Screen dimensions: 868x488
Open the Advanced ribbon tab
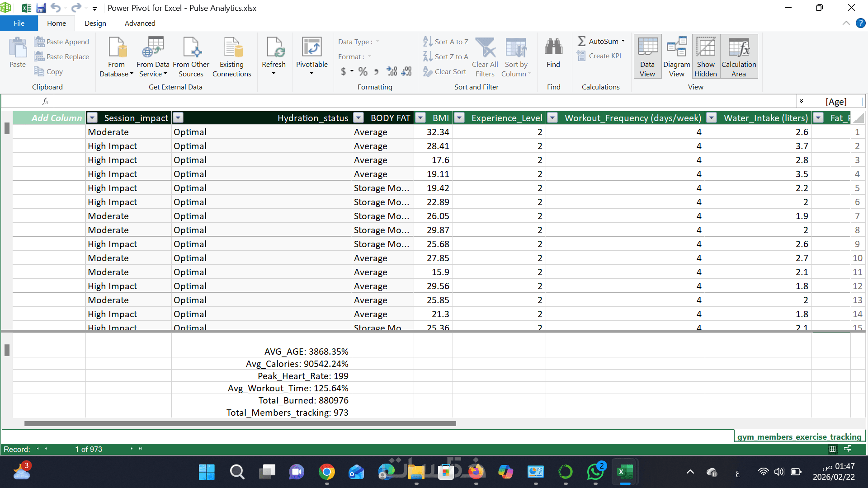coord(140,23)
